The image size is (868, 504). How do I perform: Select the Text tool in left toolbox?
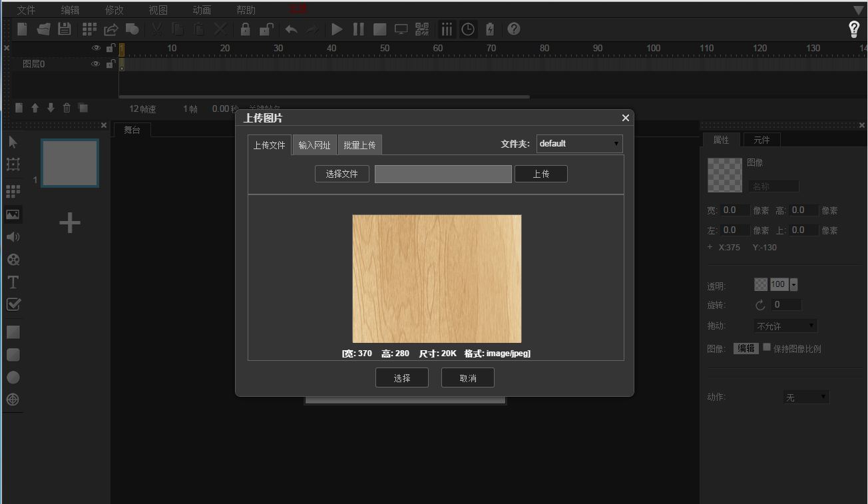click(x=13, y=282)
